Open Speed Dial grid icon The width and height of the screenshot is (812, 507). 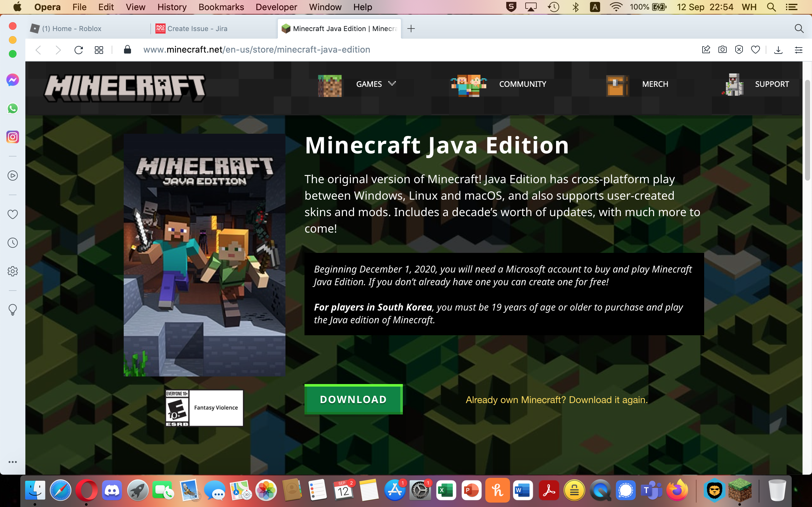pyautogui.click(x=99, y=50)
